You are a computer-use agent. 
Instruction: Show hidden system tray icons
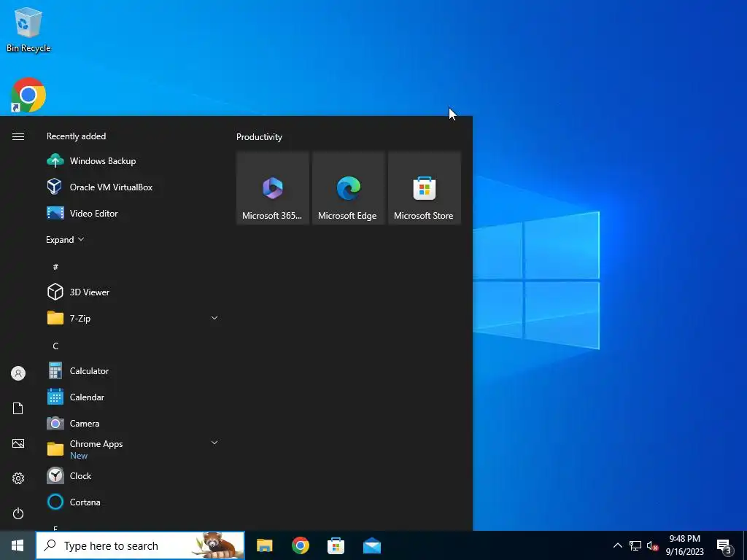(x=617, y=545)
